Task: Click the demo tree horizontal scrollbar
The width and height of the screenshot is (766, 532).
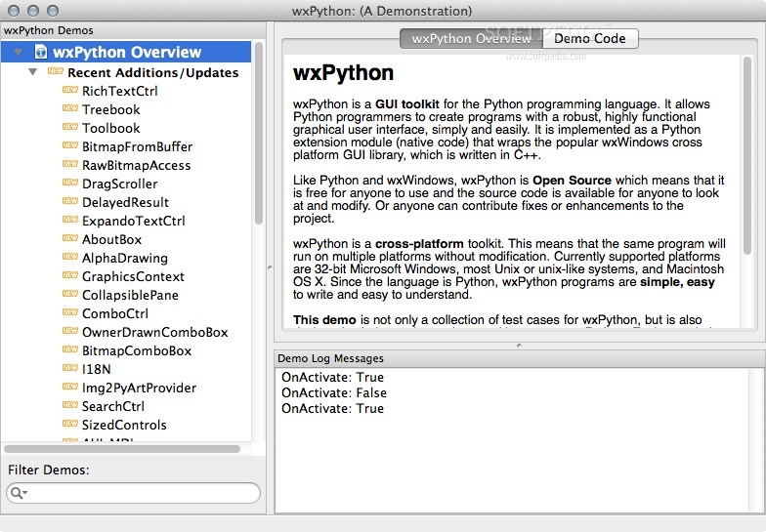Action: 122,449
